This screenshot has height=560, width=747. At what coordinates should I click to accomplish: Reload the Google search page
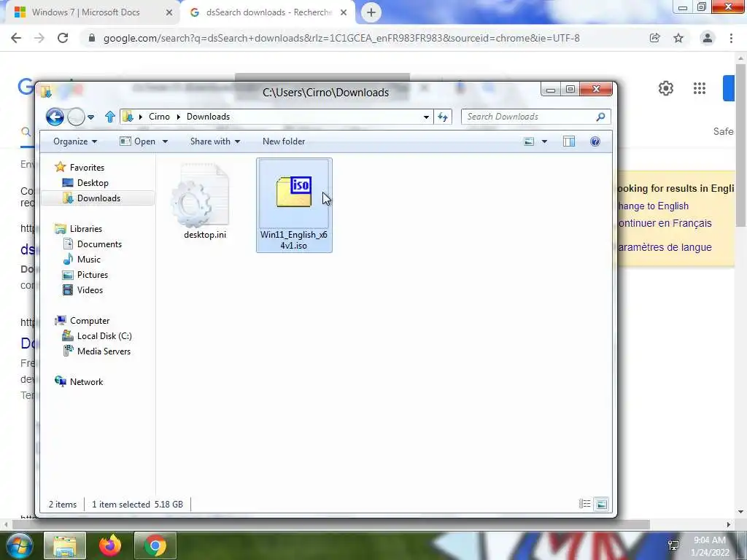[x=63, y=38]
